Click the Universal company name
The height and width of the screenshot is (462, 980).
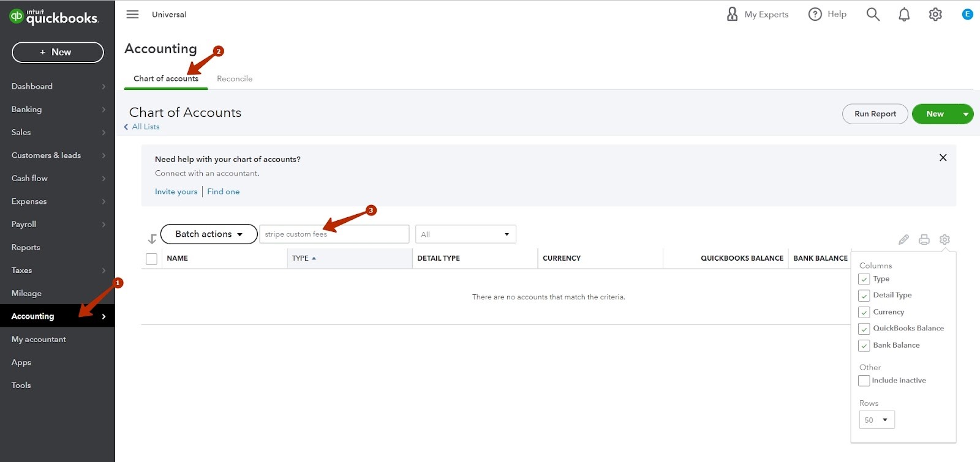169,15
